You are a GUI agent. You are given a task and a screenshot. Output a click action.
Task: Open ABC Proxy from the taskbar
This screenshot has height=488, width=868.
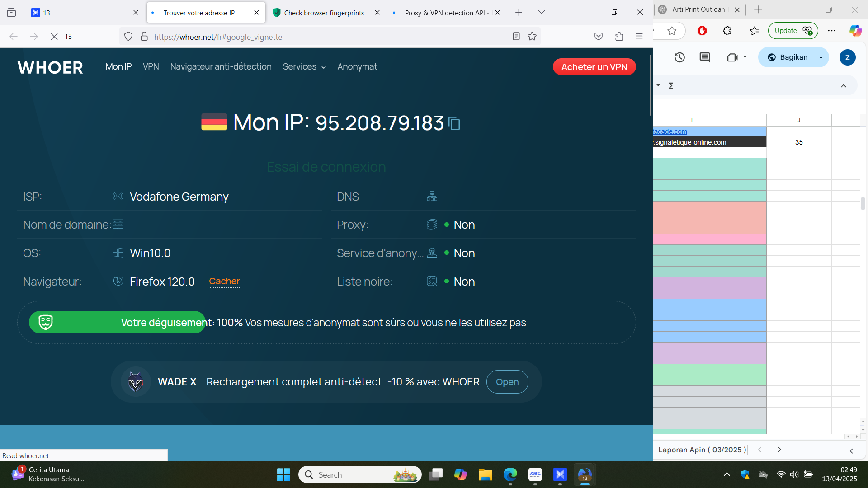pyautogui.click(x=535, y=474)
